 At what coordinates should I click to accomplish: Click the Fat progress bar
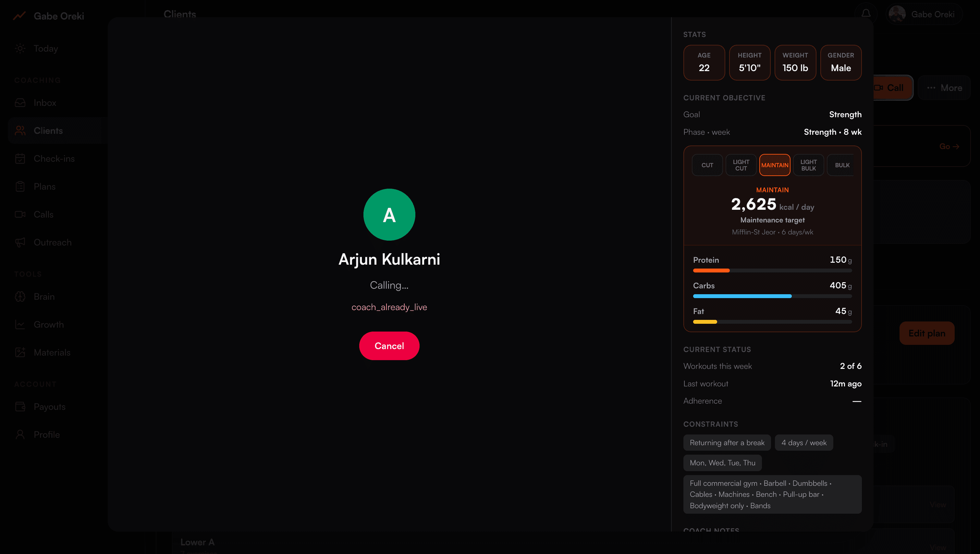772,322
